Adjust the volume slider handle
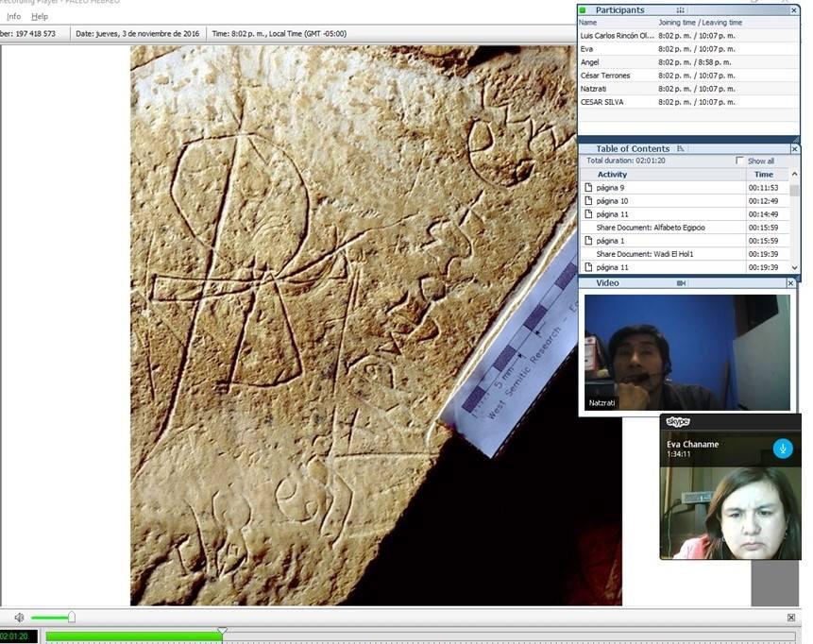Image resolution: width=813 pixels, height=644 pixels. pos(72,617)
